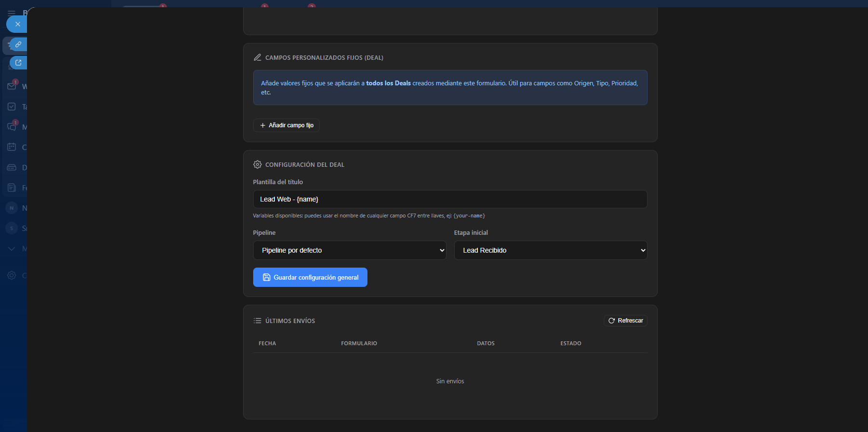Click the Plantilla del título input field
Image resolution: width=868 pixels, height=432 pixels.
[x=450, y=199]
